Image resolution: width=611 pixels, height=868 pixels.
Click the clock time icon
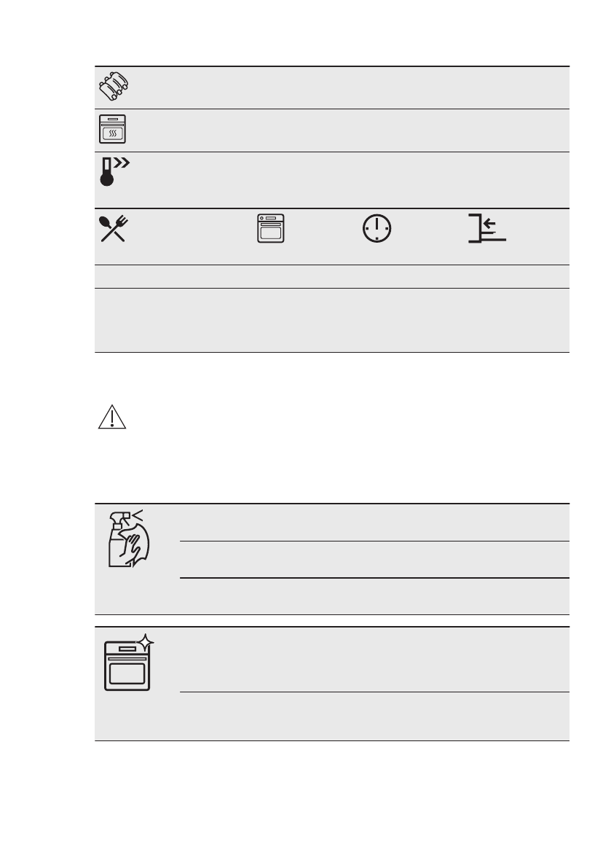coord(376,228)
